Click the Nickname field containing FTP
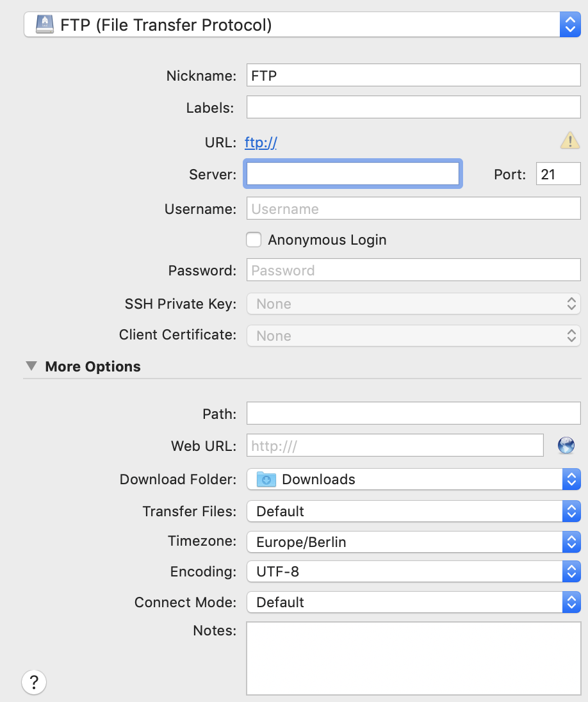Screen dimensions: 588x702 413,75
